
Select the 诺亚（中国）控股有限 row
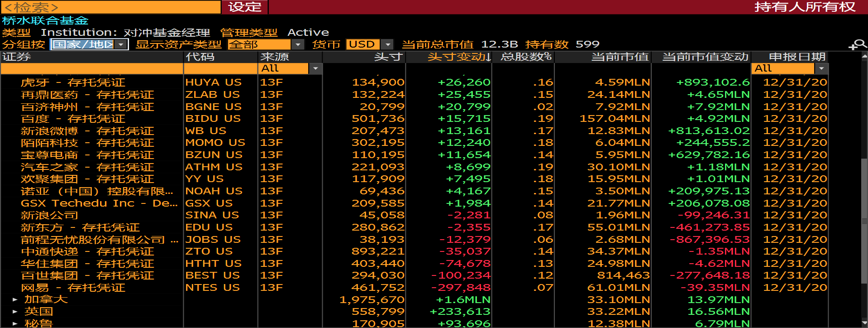pos(415,191)
